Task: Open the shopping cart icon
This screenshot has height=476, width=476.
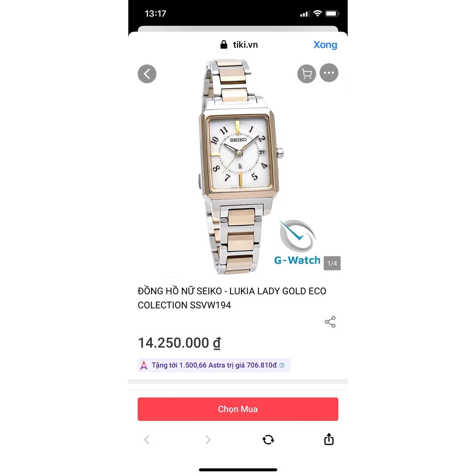Action: (x=306, y=73)
